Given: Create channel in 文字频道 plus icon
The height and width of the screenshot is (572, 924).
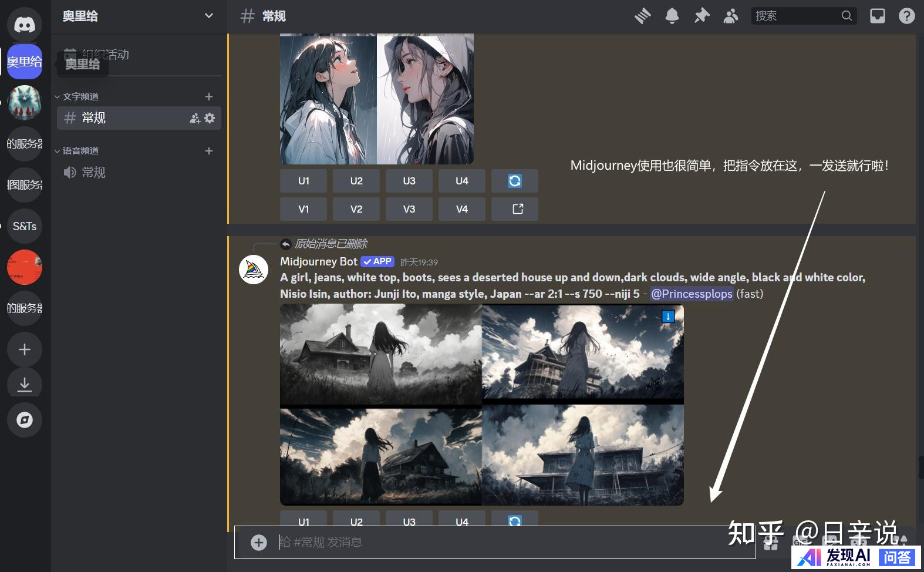Looking at the screenshot, I should click(x=208, y=96).
